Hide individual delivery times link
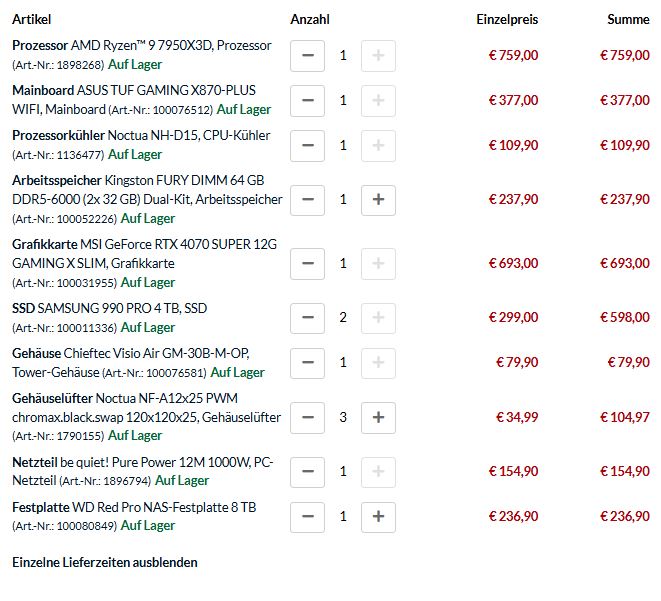Viewport: 661px width, 601px height. (104, 562)
